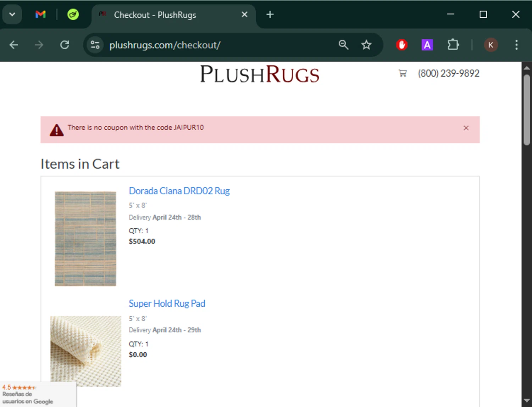Open the purple A extension icon
Screen dimensions: 532x407
click(x=427, y=45)
